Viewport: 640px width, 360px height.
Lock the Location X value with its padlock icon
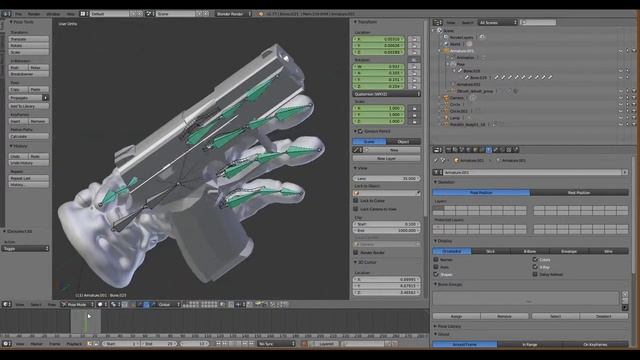(414, 39)
